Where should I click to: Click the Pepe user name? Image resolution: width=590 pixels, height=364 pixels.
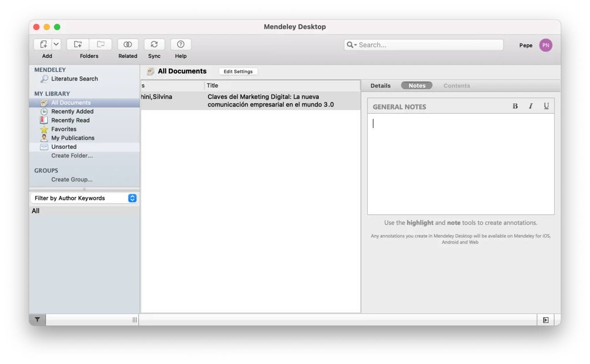click(x=526, y=45)
